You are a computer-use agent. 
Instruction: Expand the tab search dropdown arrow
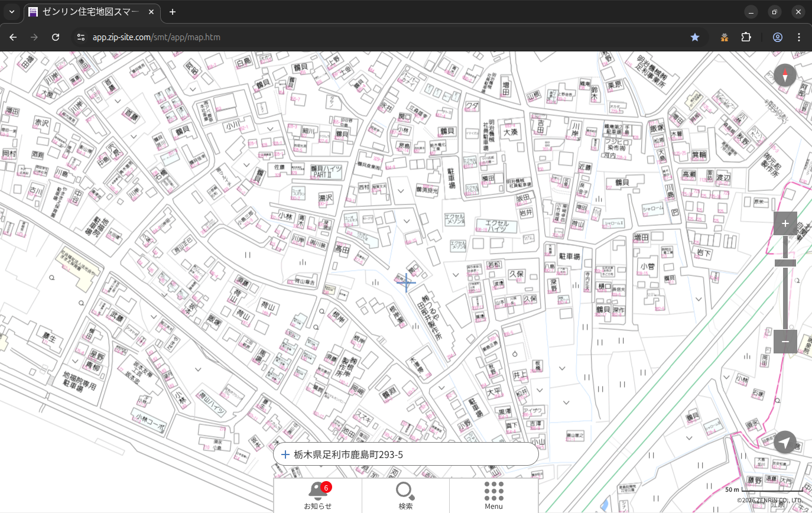point(11,12)
